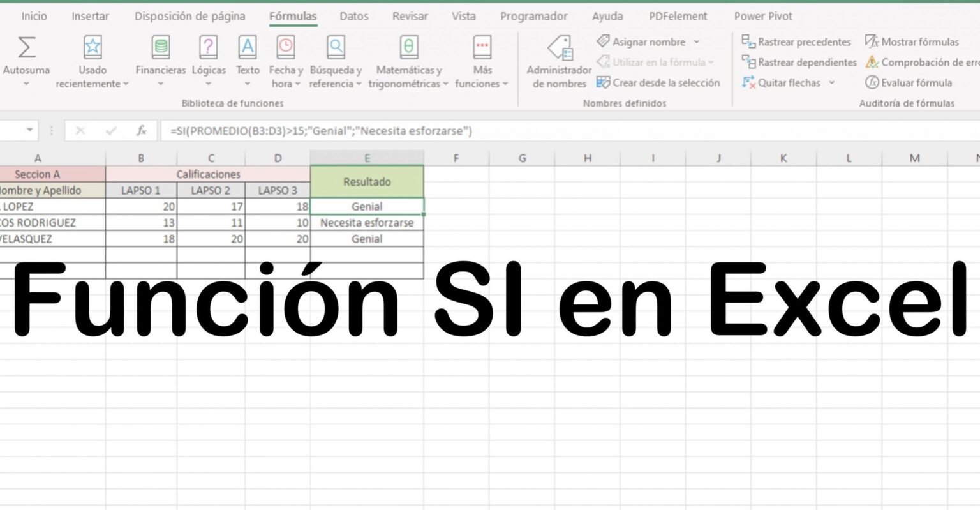Viewport: 980px width, 510px height.
Task: Select the LAPSO 2 header cell
Action: point(211,190)
